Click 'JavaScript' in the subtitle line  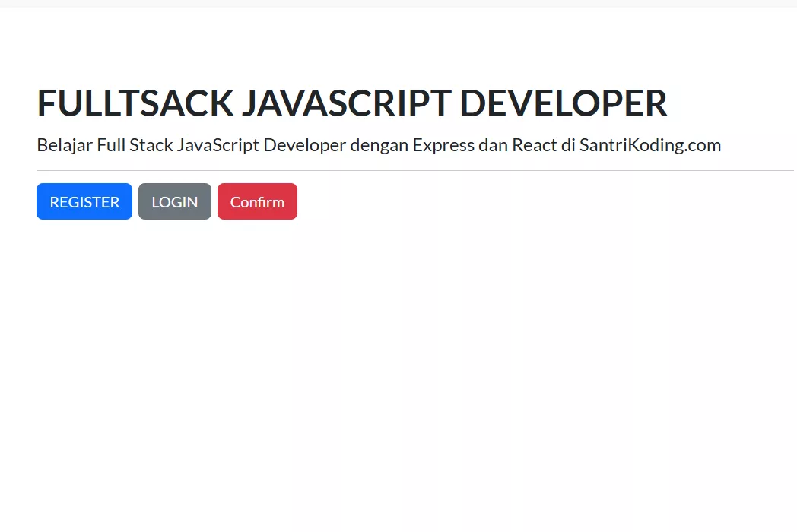click(218, 145)
